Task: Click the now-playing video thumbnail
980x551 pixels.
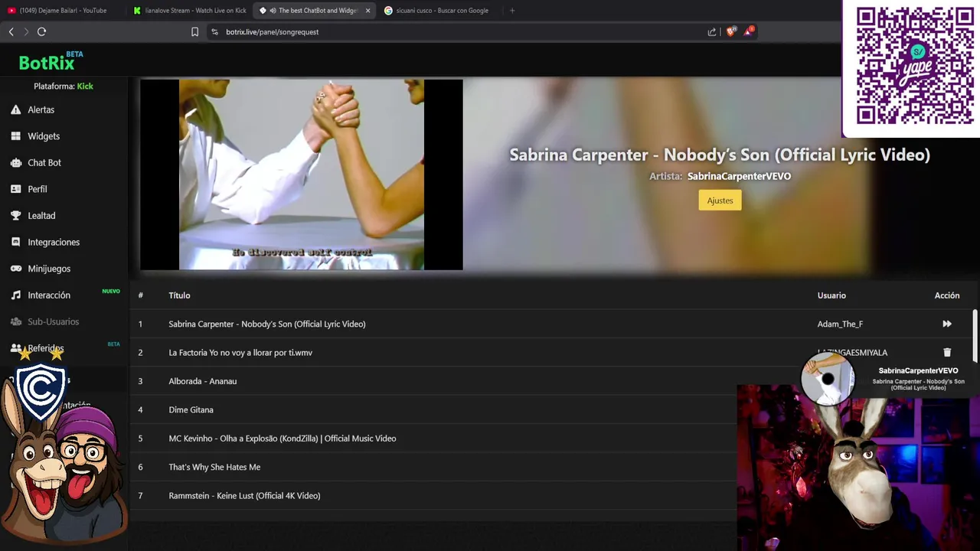Action: coord(302,174)
